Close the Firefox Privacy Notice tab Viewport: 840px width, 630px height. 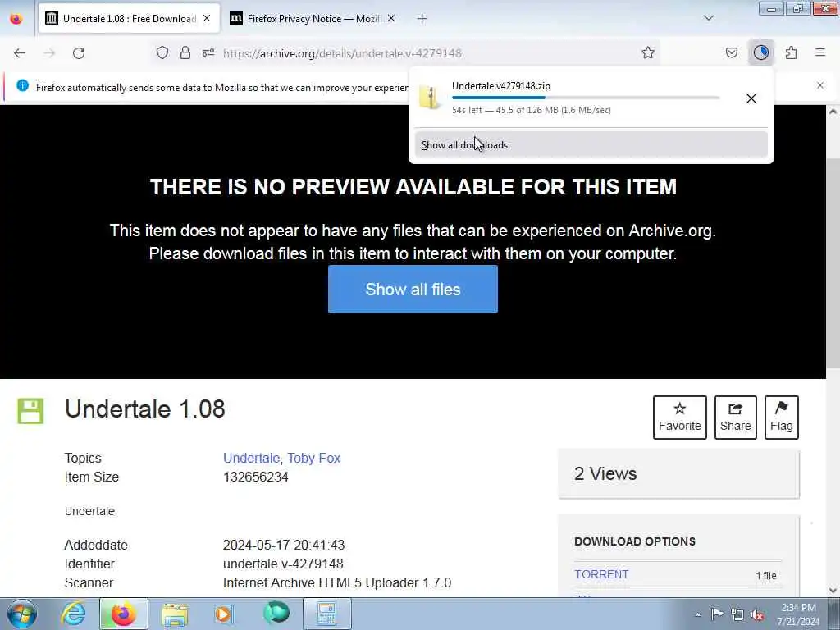(391, 19)
